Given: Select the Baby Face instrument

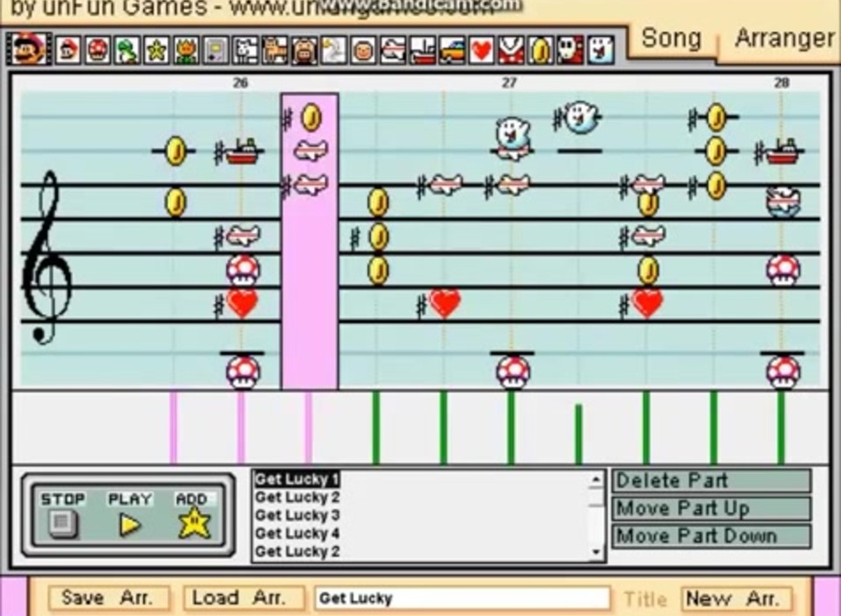Looking at the screenshot, I should pos(363,51).
